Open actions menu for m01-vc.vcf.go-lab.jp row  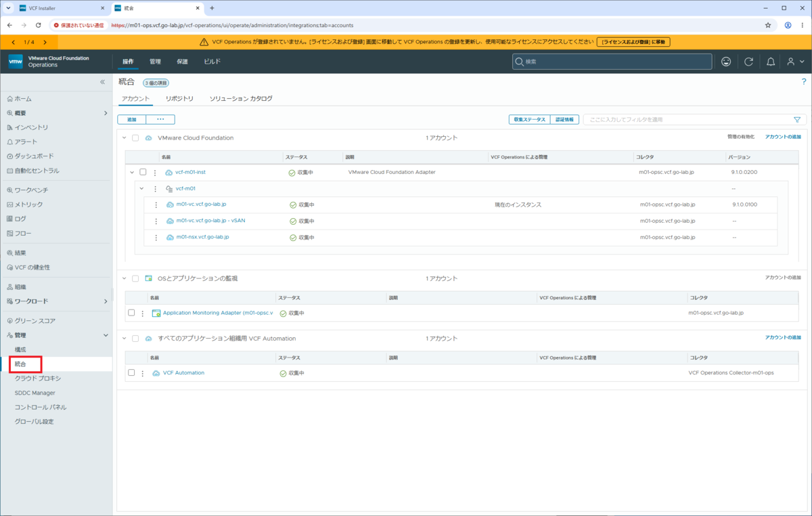tap(156, 205)
